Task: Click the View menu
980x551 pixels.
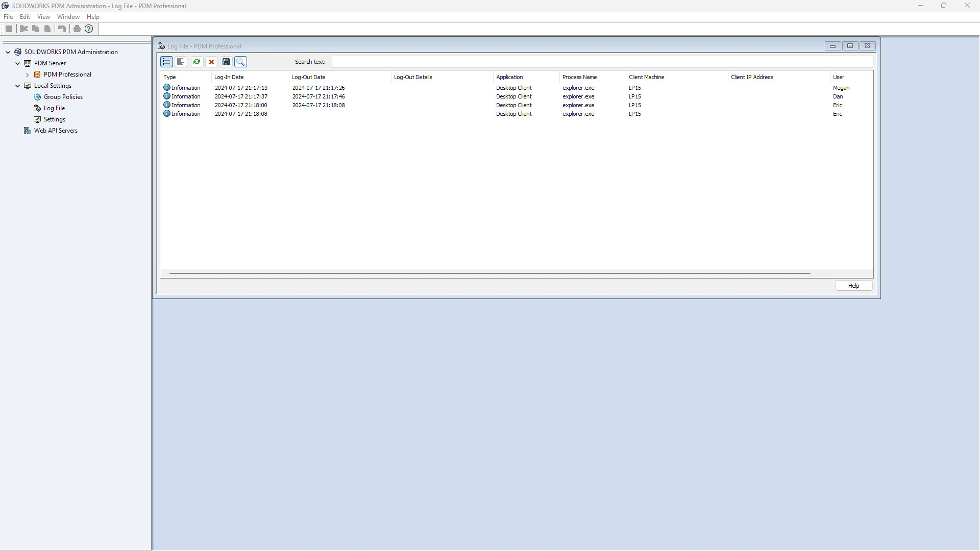Action: pyautogui.click(x=43, y=17)
